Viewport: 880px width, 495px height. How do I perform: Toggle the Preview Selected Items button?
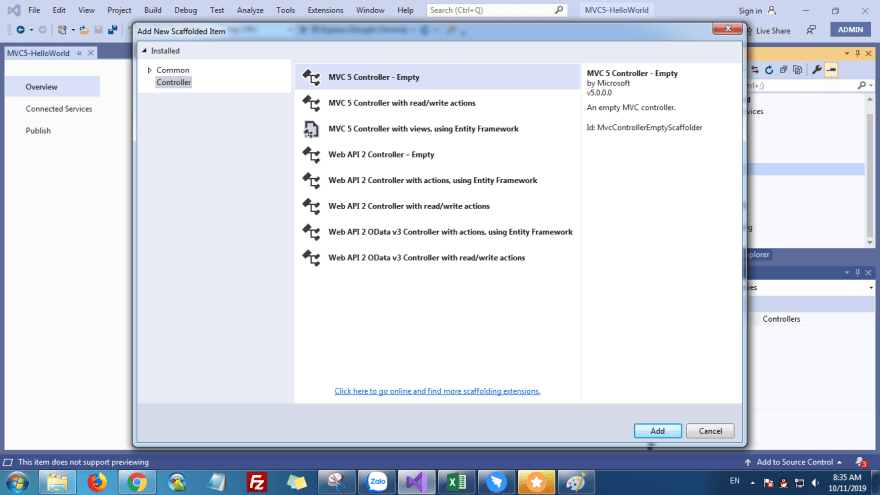click(831, 70)
